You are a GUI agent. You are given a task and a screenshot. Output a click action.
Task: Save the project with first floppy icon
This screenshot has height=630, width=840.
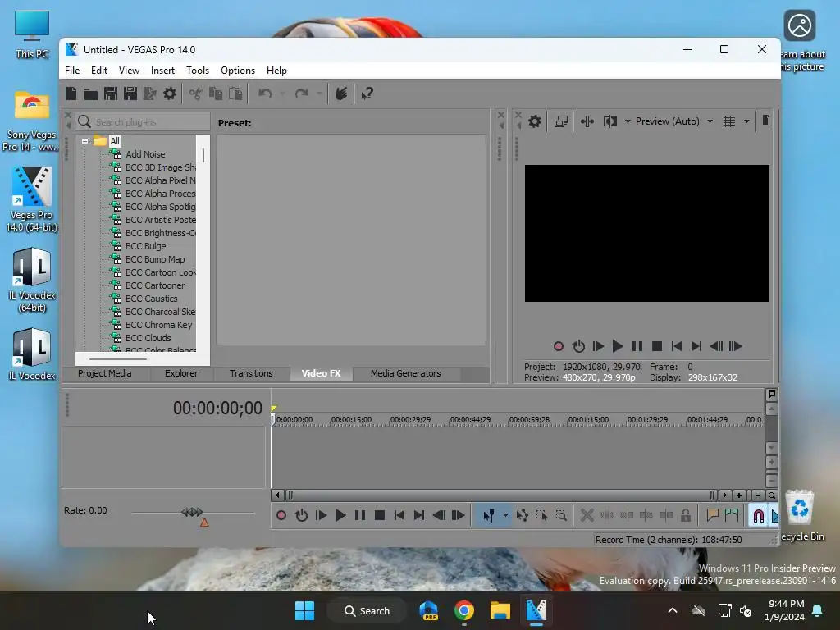(x=111, y=94)
